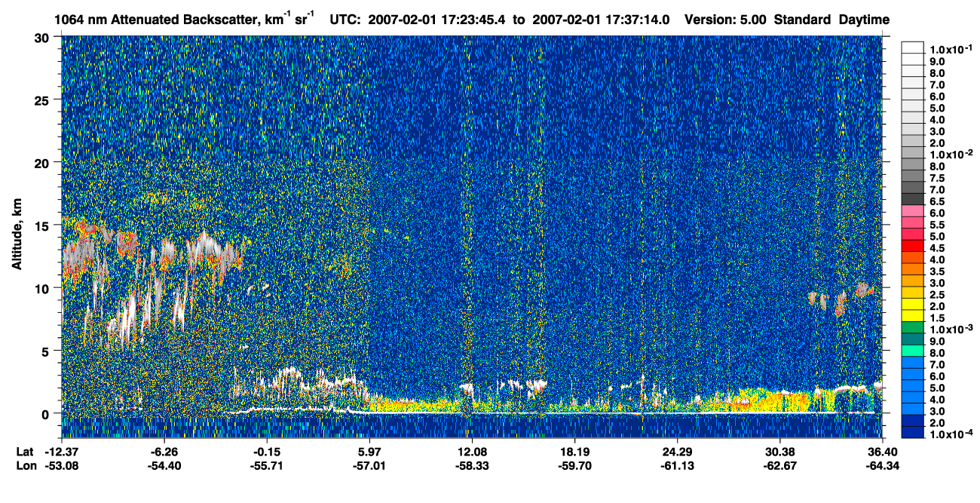Click the latitude value 30.38
The width and height of the screenshot is (980, 503).
point(780,452)
